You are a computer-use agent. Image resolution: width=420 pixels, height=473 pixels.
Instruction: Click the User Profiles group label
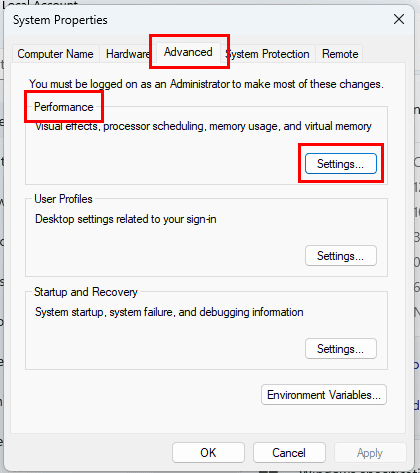coord(63,199)
